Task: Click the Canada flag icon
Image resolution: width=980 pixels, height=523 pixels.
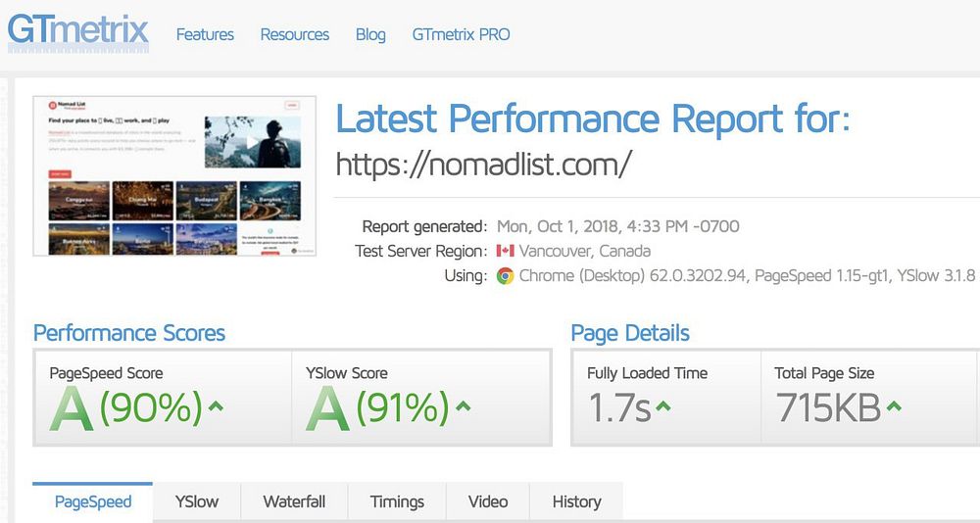Action: (x=505, y=251)
